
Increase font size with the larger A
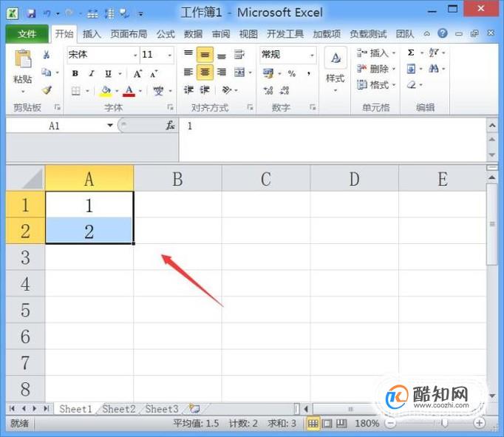click(x=137, y=74)
